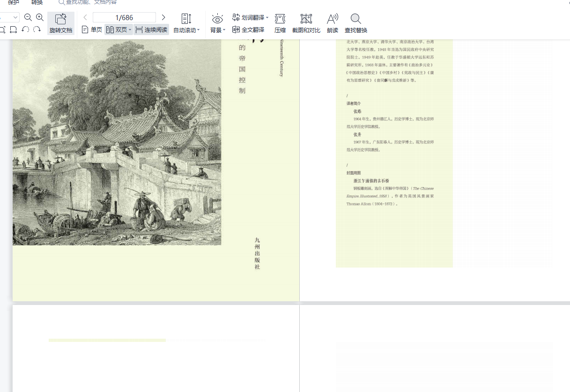The image size is (570, 392).
Task: Rotate page counterclockwise with the left arrow icon
Action: pyautogui.click(x=25, y=30)
